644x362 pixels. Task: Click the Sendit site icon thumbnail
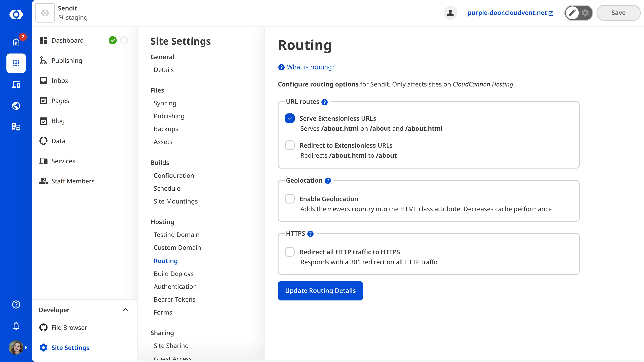[45, 13]
